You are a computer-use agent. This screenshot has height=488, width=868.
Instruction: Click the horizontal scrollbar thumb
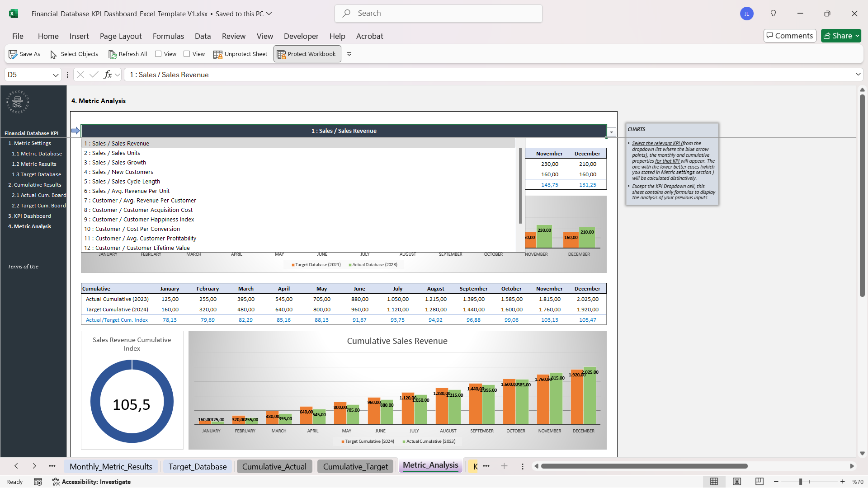click(644, 466)
